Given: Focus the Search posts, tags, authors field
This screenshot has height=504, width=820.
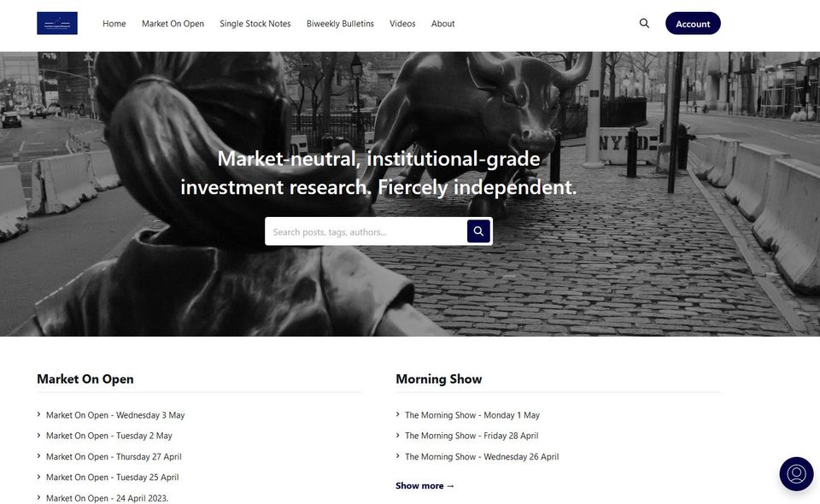Looking at the screenshot, I should tap(366, 231).
